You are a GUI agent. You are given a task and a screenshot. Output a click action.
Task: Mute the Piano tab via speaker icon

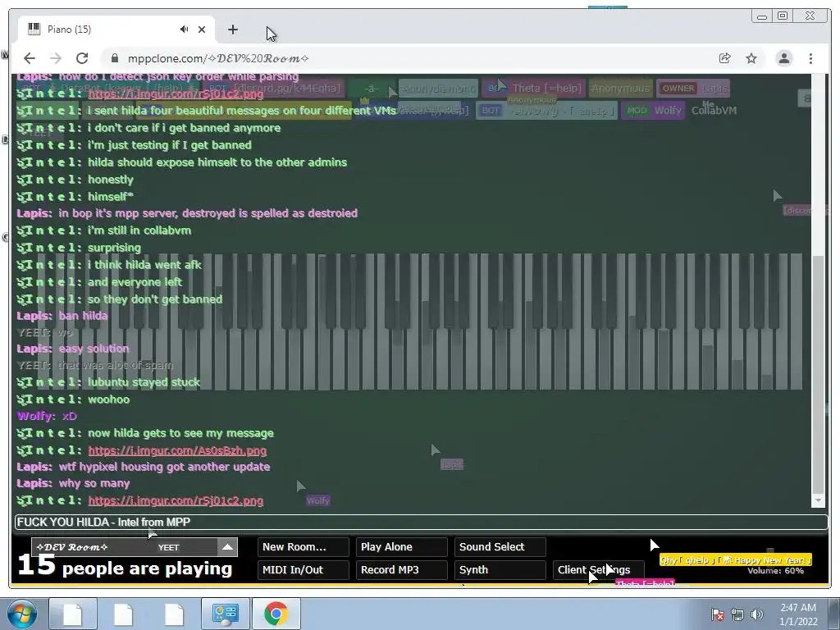185,30
